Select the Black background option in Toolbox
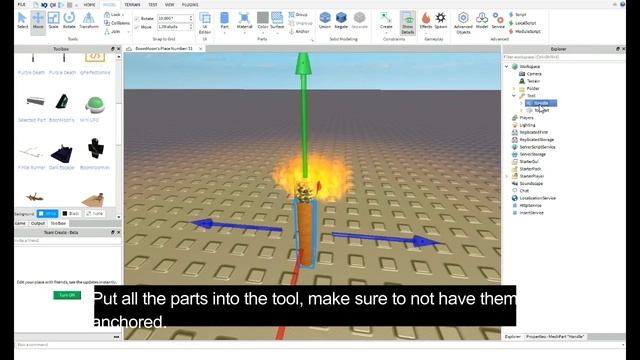 pos(71,213)
